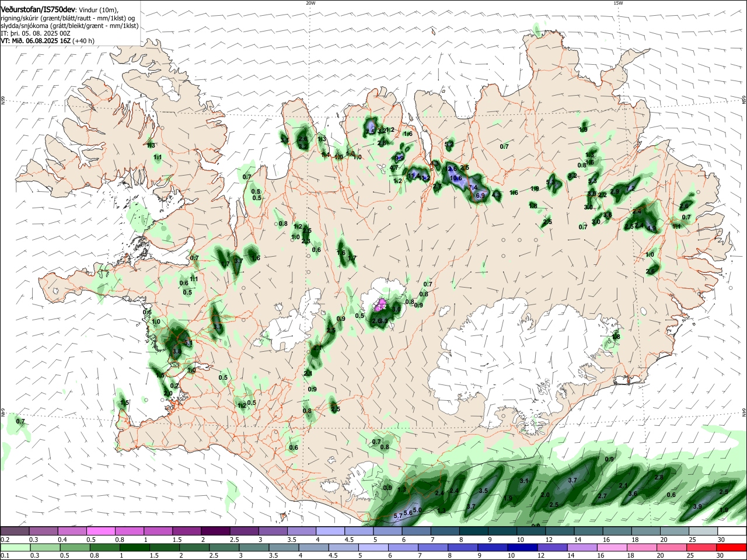The image size is (747, 560).
Task: Pick the navy blue 10 swatch, lower row
Action: click(521, 547)
